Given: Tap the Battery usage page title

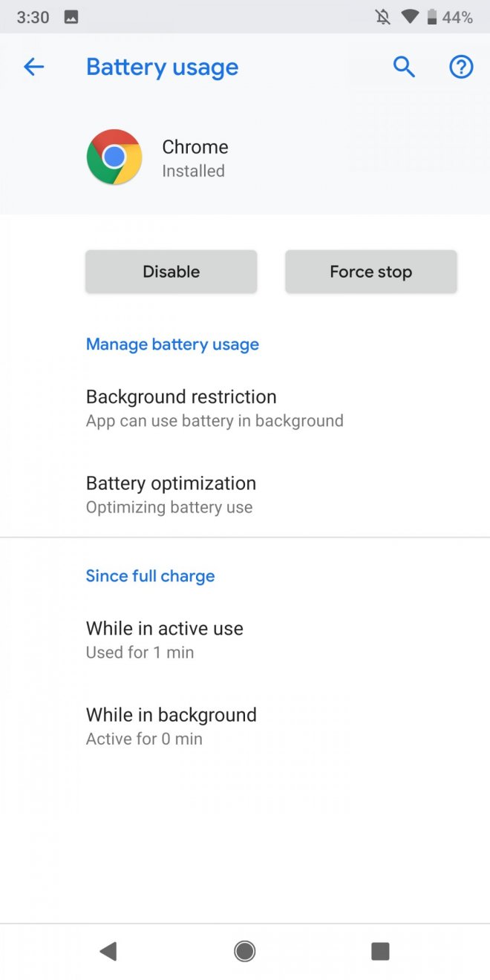Looking at the screenshot, I should click(x=162, y=68).
